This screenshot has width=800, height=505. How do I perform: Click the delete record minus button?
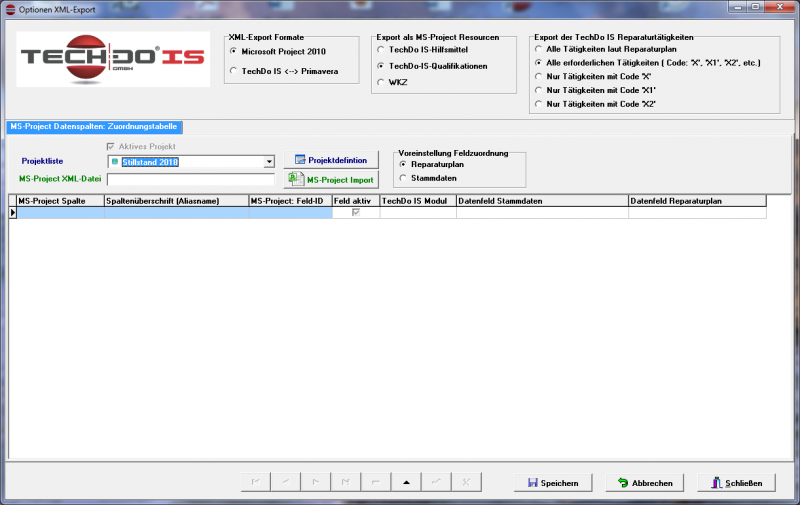376,482
